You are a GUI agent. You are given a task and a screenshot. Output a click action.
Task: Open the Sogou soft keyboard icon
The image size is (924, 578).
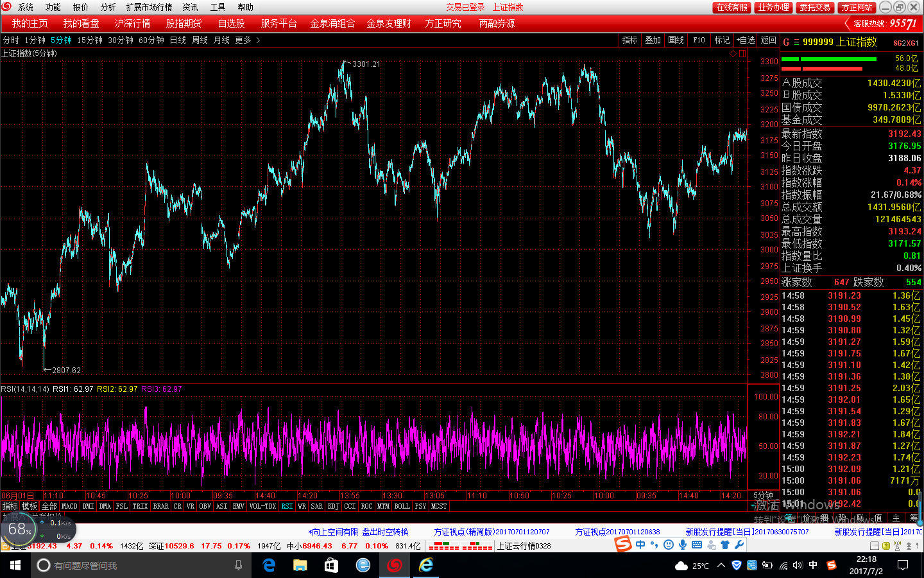[697, 545]
